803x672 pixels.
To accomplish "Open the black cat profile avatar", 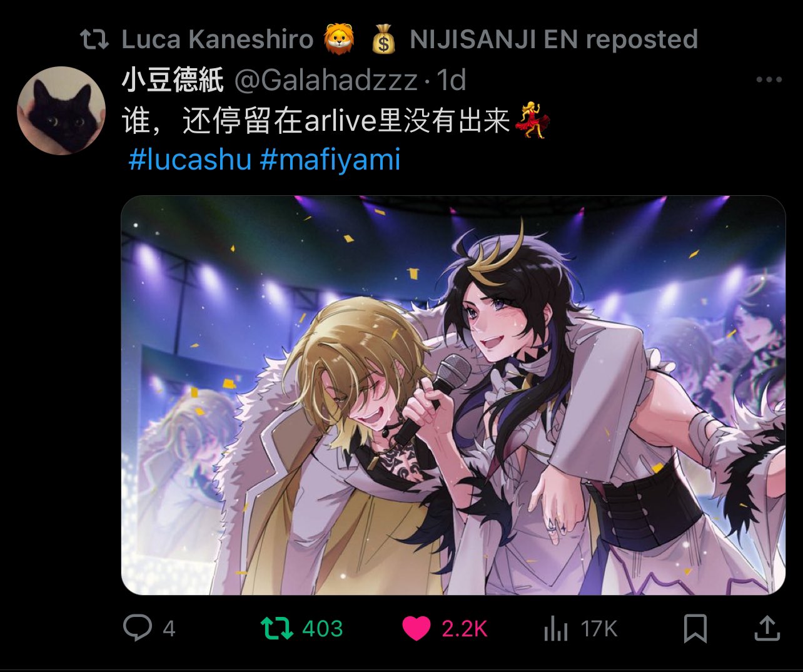I will point(61,110).
